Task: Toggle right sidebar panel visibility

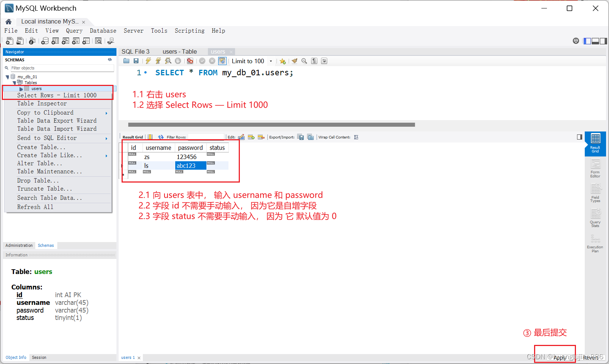Action: [603, 41]
